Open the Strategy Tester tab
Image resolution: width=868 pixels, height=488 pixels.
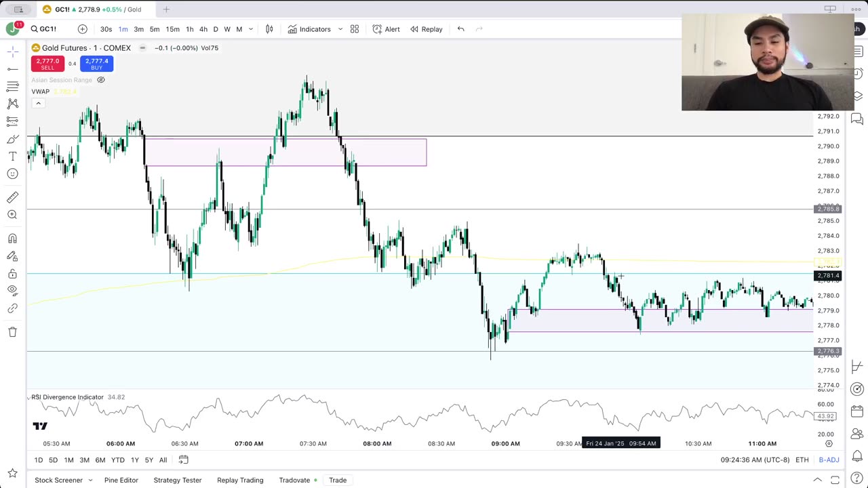coord(178,481)
